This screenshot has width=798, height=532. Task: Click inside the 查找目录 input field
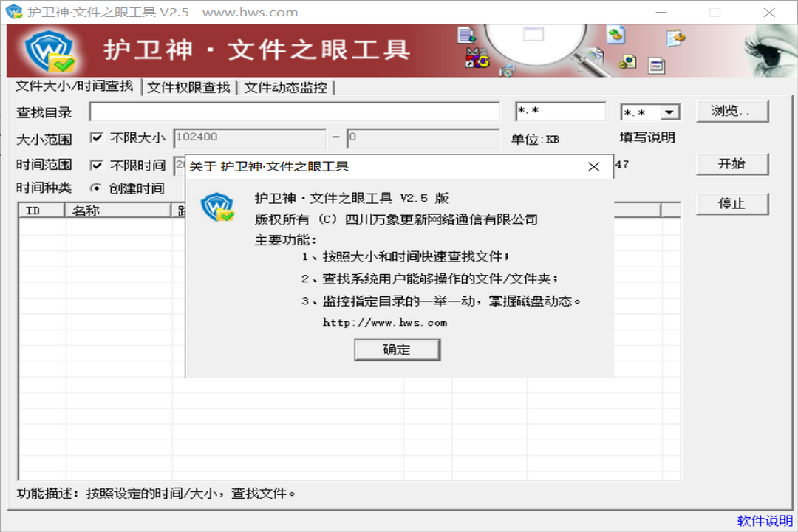296,111
